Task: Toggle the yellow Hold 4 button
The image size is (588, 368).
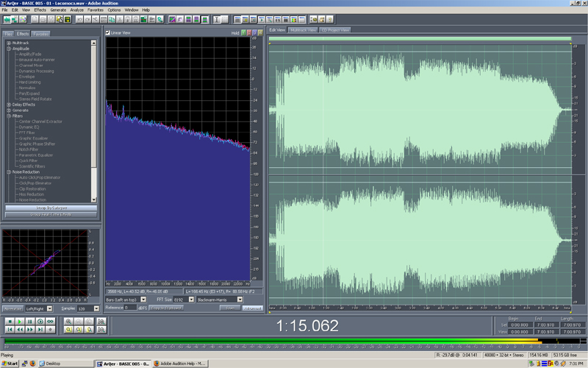Action: pos(260,32)
